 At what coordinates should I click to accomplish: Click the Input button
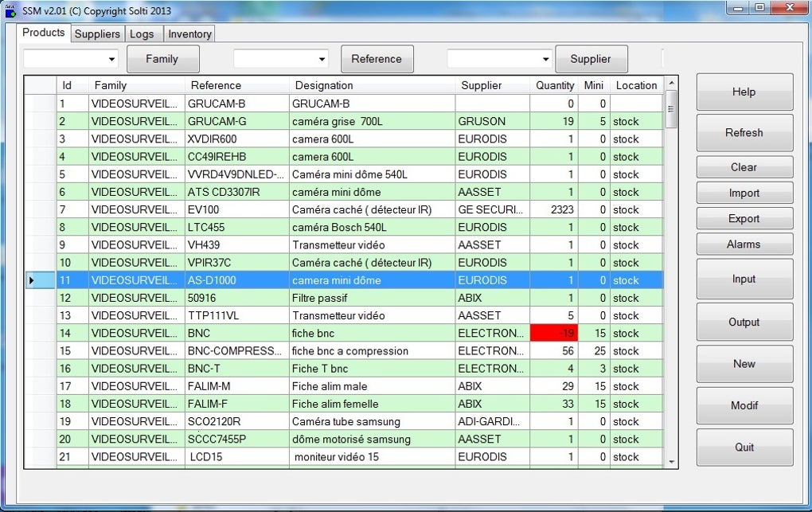coord(744,279)
